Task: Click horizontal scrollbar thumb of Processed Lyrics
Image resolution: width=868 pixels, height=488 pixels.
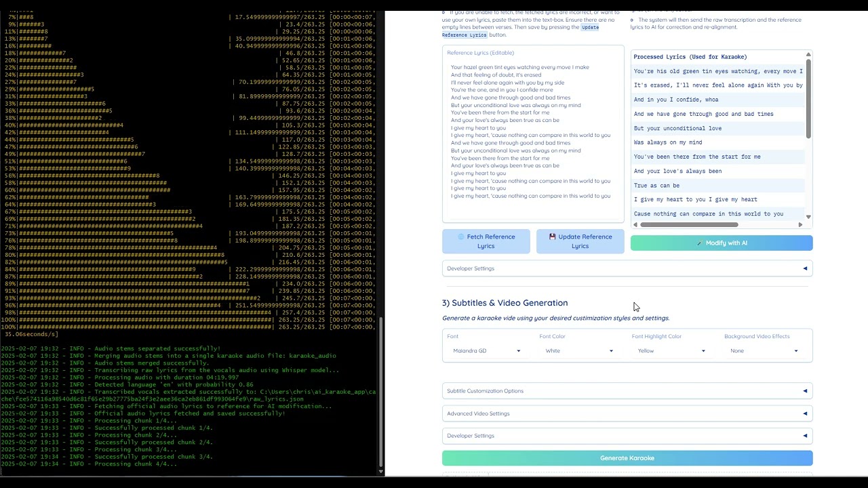Action: coord(689,224)
